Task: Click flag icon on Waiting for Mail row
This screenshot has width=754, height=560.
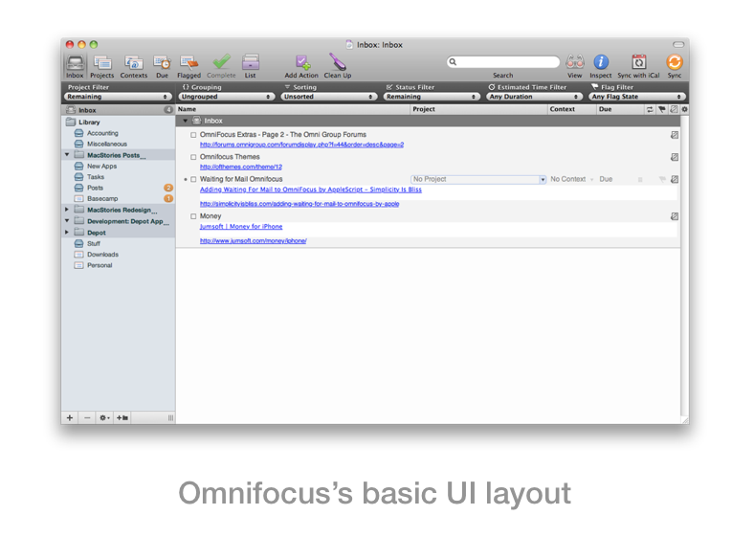Action: pyautogui.click(x=662, y=179)
